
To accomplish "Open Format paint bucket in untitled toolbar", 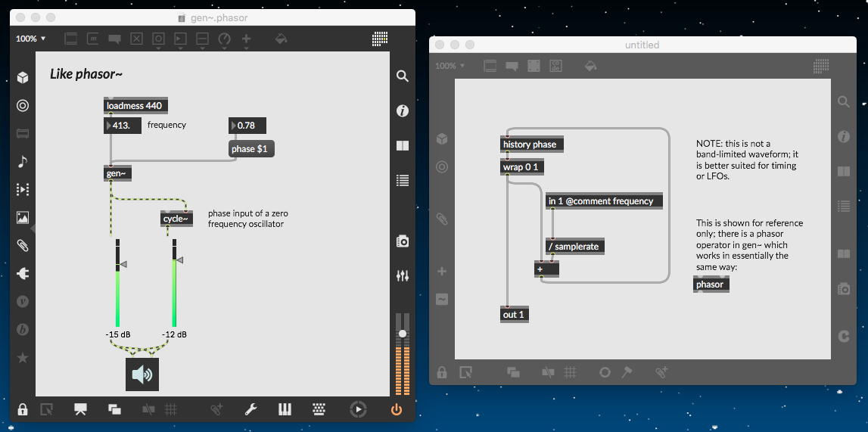I will click(x=591, y=66).
